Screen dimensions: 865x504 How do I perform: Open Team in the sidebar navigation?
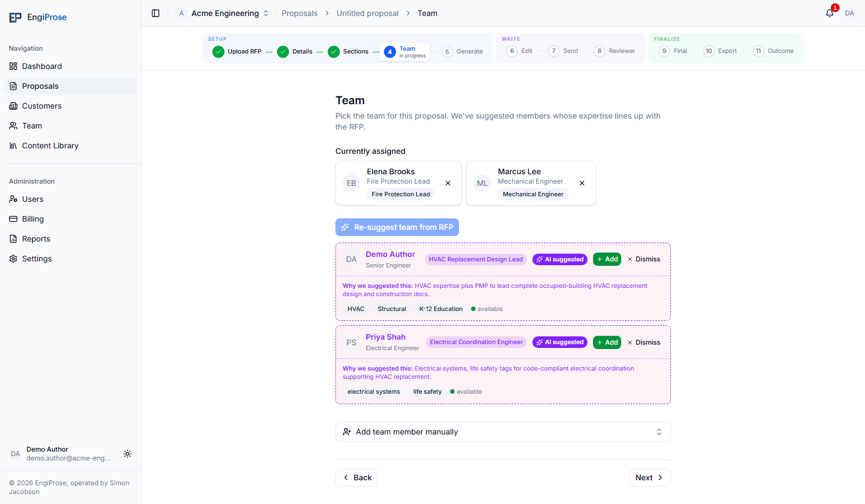coord(70,126)
